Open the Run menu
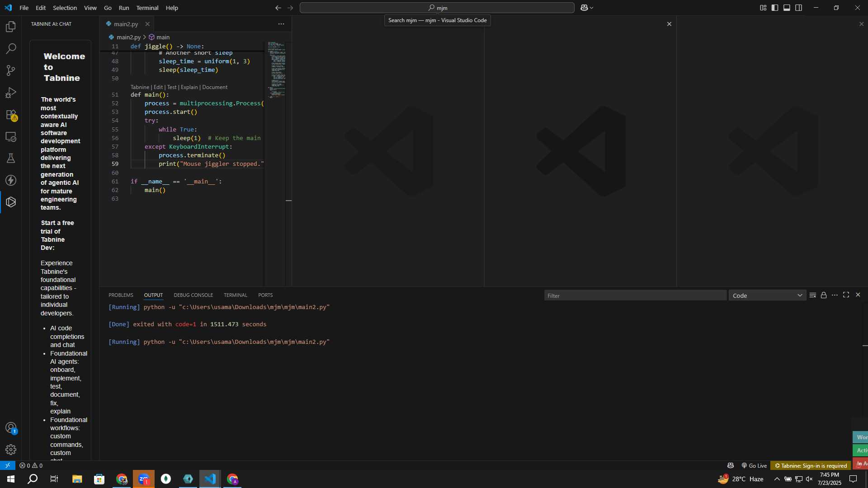Image resolution: width=868 pixels, height=488 pixels. coord(124,8)
